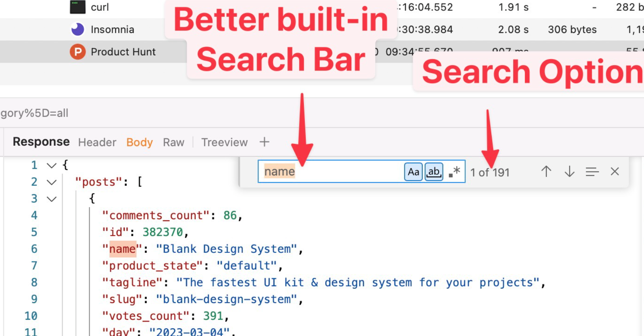The image size is (644, 336).
Task: Open the Treeview tab
Action: (224, 142)
